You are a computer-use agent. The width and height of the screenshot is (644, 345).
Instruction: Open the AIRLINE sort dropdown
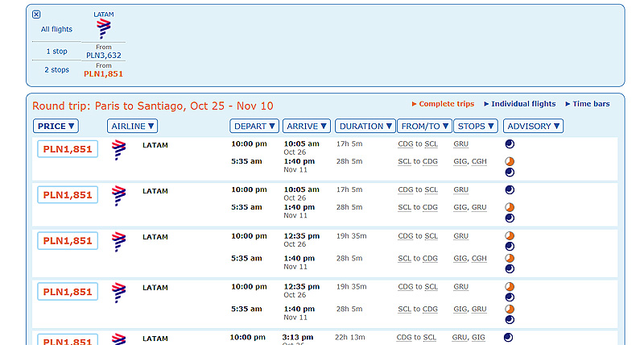132,127
